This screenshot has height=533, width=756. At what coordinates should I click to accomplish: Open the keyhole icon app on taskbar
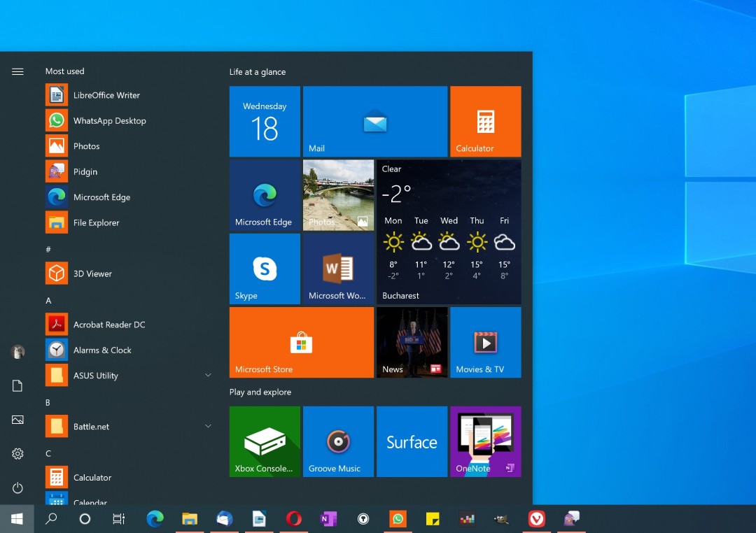point(363,518)
